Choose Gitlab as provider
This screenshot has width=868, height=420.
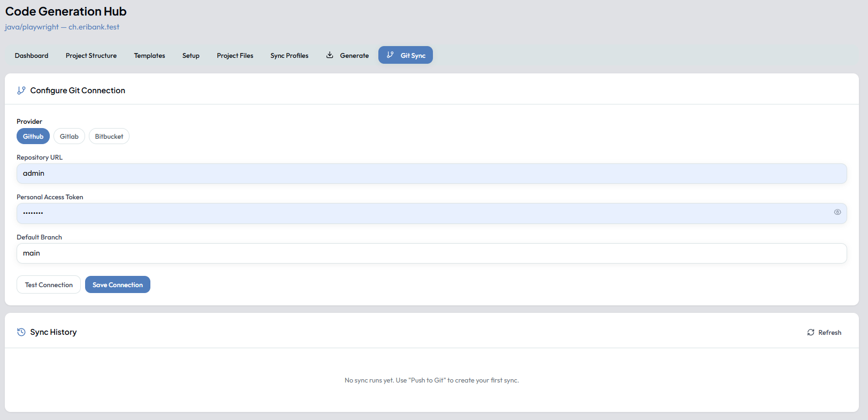tap(69, 136)
